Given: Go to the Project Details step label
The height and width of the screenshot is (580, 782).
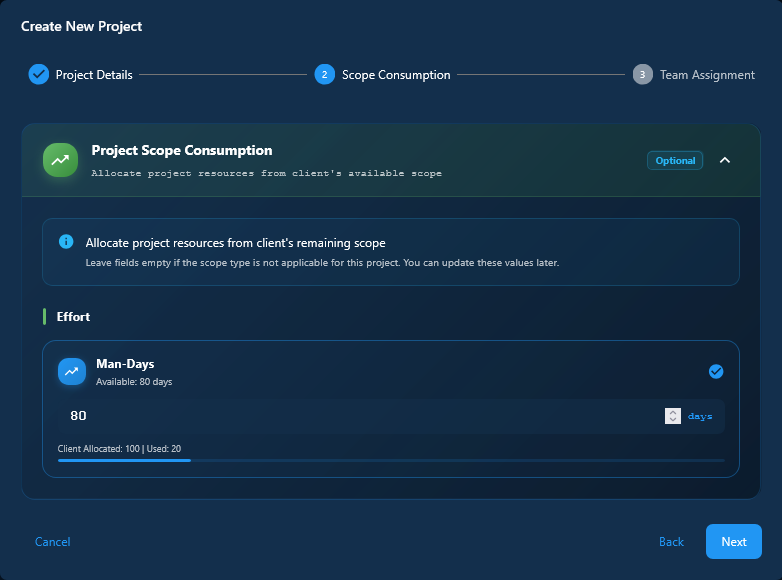Looking at the screenshot, I should [94, 75].
